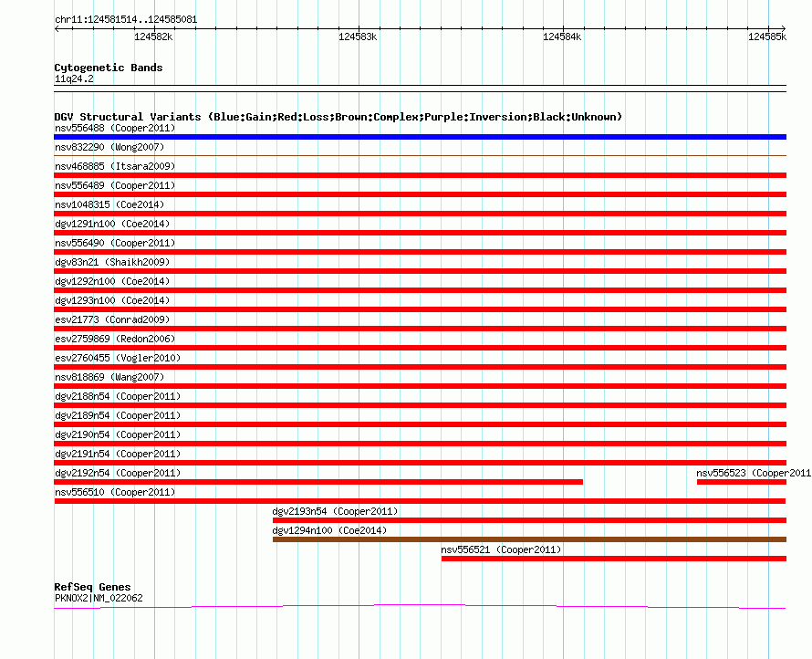
Task: Click the 11q24.2 cytogenetic band label
Action: click(74, 78)
